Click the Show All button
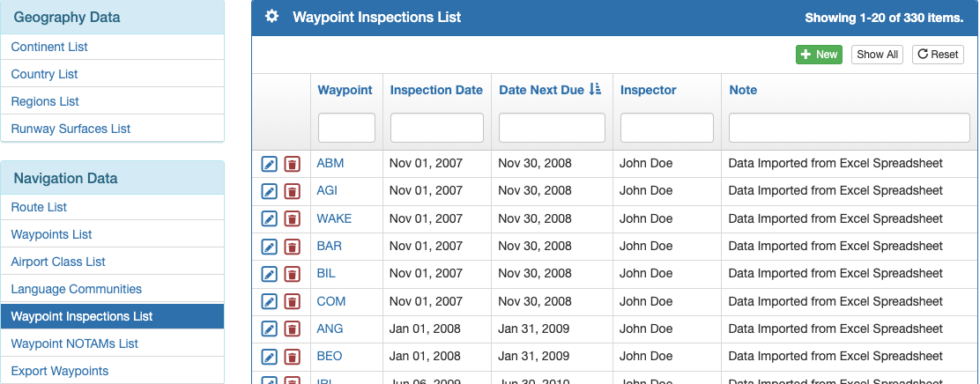This screenshot has height=384, width=980. [878, 55]
